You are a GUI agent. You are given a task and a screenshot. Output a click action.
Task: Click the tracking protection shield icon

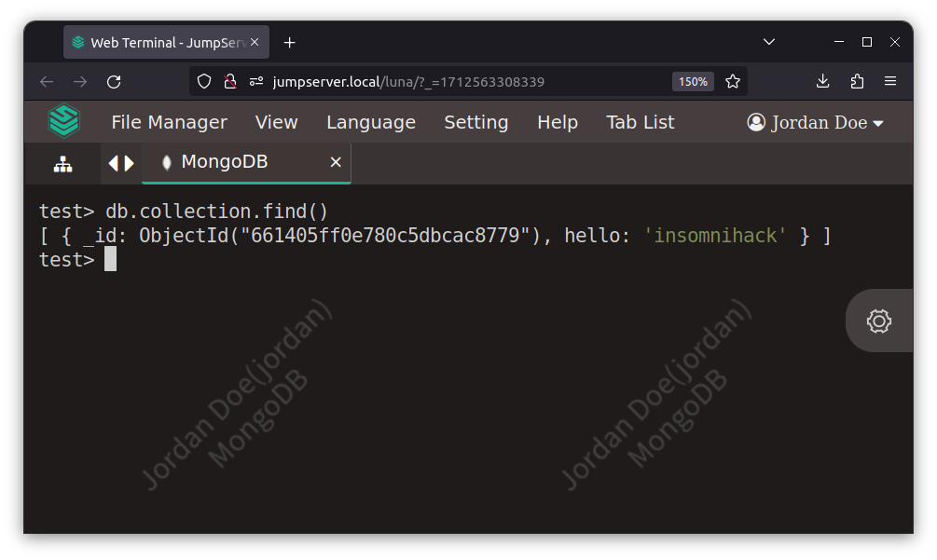click(204, 82)
